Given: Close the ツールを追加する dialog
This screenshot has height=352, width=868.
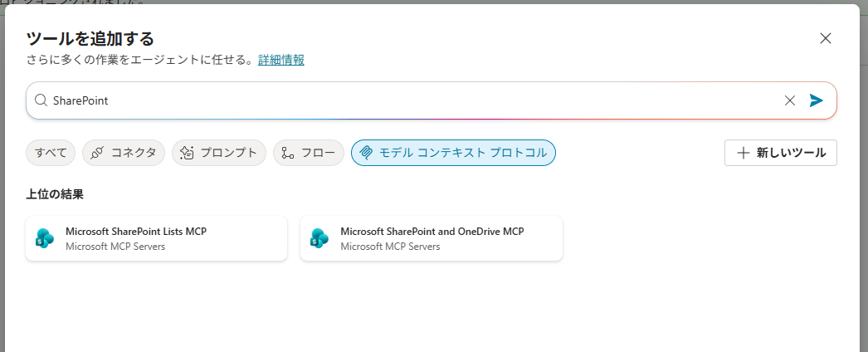Looking at the screenshot, I should point(825,38).
